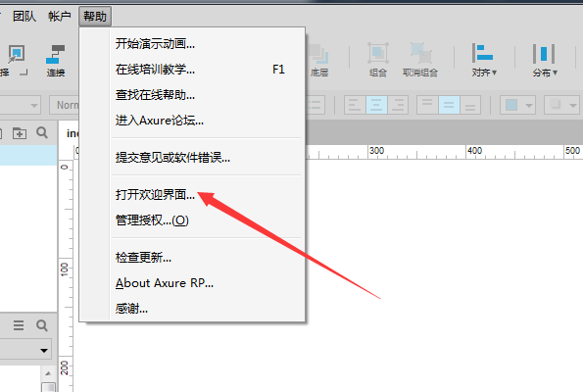Click the Normal font style field

64,105
